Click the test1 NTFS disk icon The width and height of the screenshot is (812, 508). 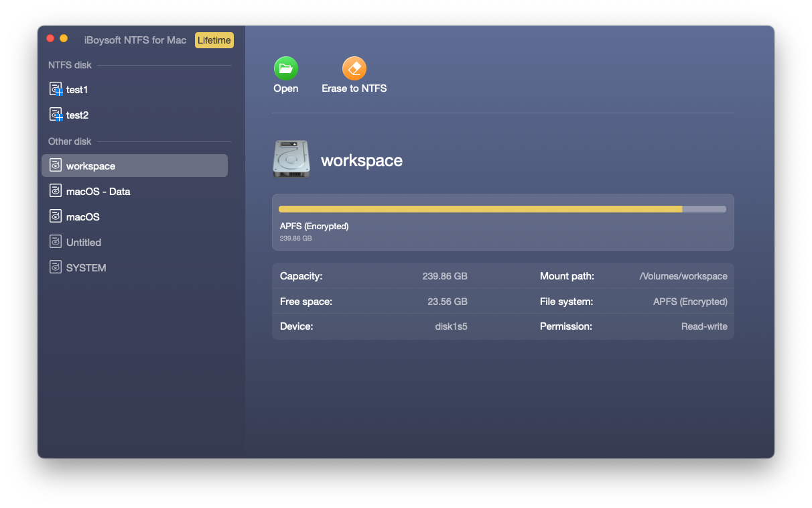tap(56, 89)
